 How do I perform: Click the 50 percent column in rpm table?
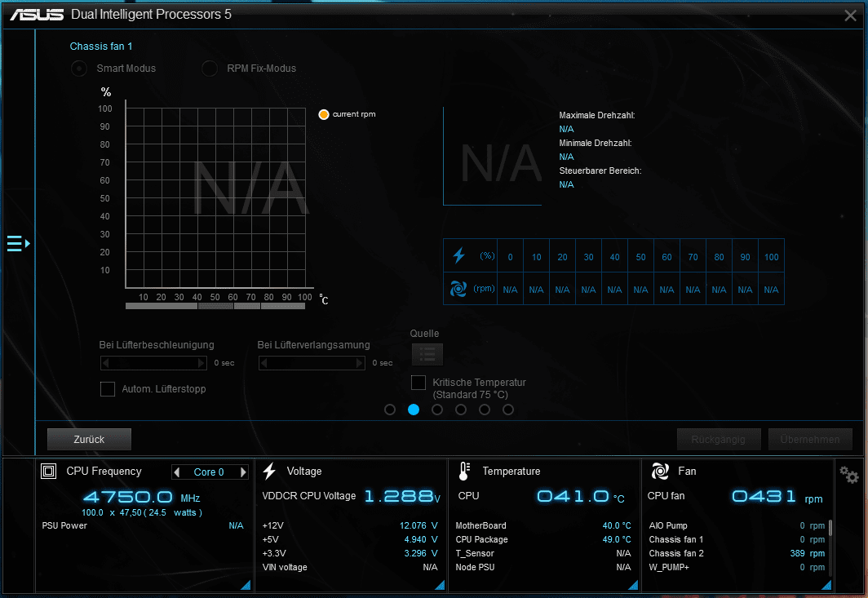click(x=640, y=272)
